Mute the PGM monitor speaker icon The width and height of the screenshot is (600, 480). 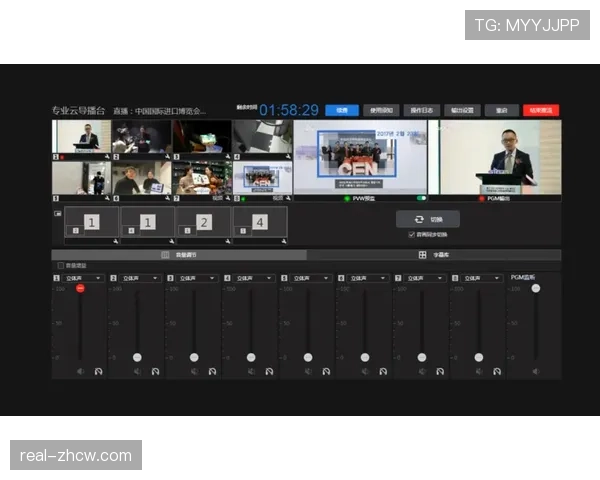pos(535,371)
